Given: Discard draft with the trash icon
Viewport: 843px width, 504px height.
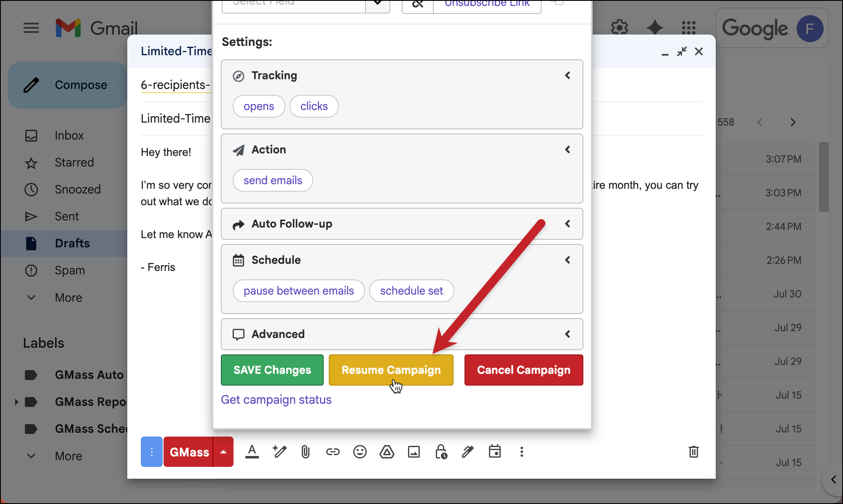Looking at the screenshot, I should [693, 452].
